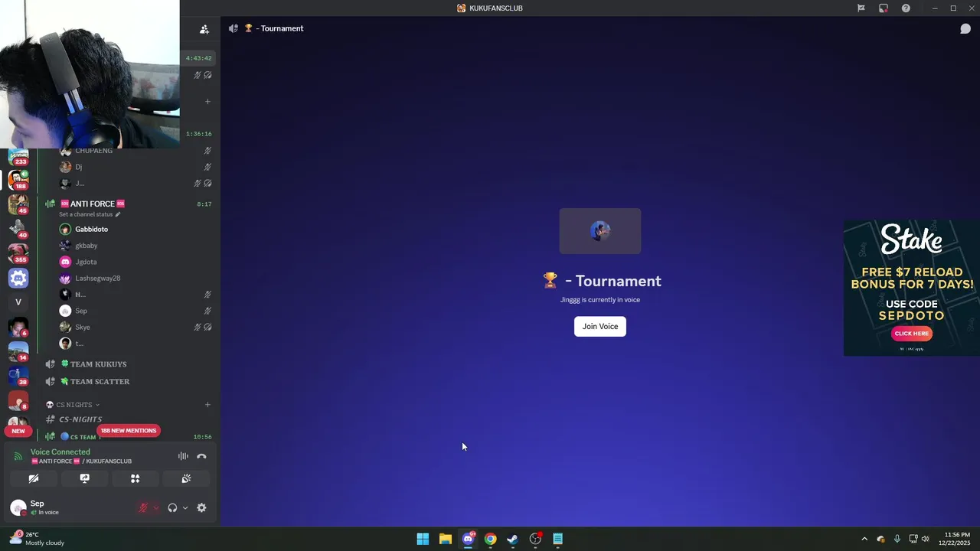Open server with 188 badge

pyautogui.click(x=18, y=180)
